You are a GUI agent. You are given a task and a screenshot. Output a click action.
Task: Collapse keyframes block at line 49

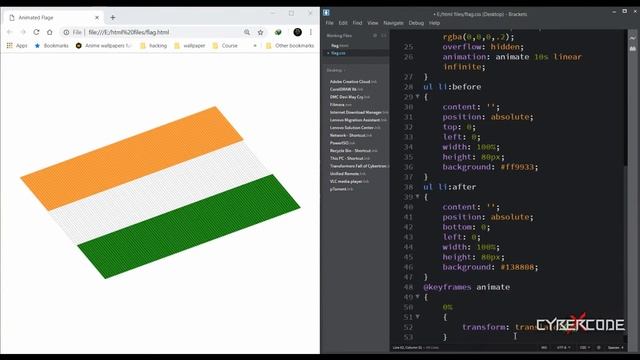pos(417,297)
